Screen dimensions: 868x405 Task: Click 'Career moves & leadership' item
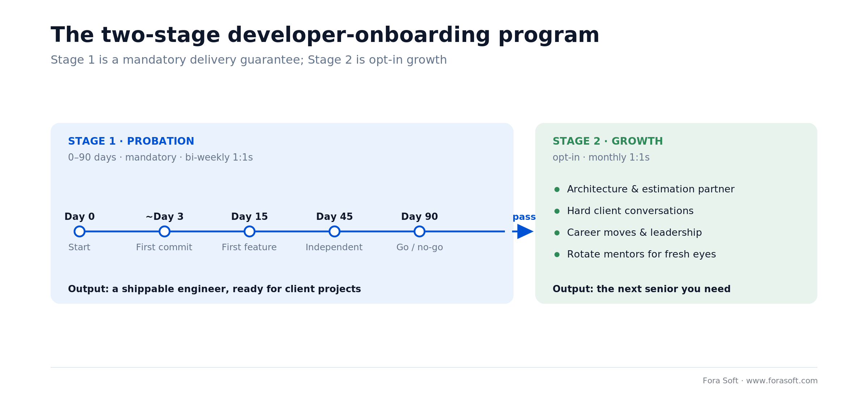click(634, 233)
